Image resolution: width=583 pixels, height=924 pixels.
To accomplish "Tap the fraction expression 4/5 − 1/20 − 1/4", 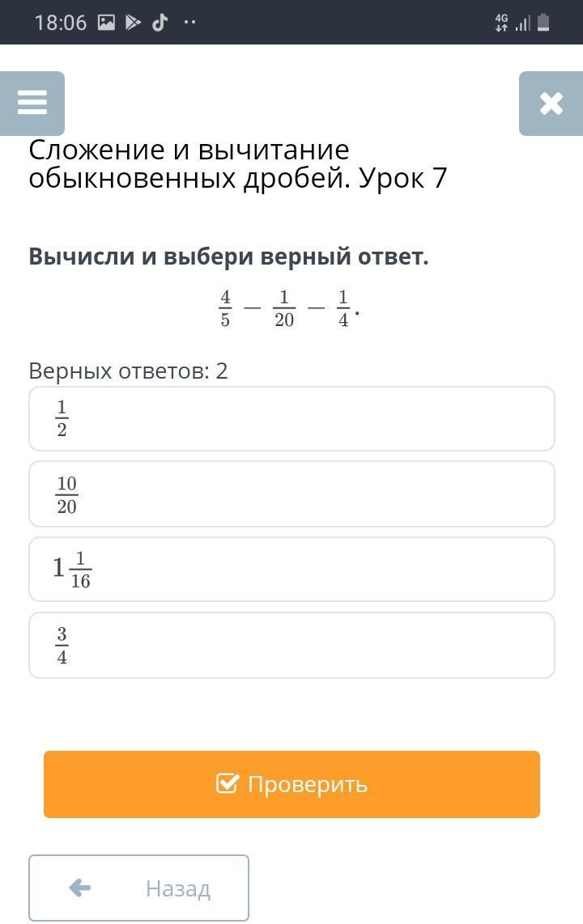I will [287, 308].
